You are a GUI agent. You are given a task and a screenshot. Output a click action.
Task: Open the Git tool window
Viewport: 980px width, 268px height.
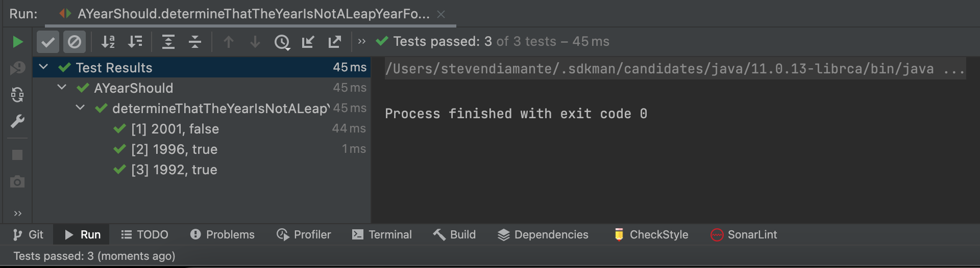point(28,234)
